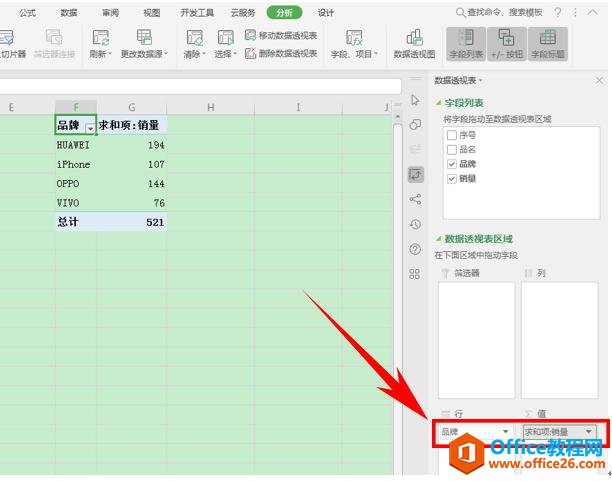Select the 总计 cell
Image resolution: width=612 pixels, height=481 pixels.
(76, 222)
